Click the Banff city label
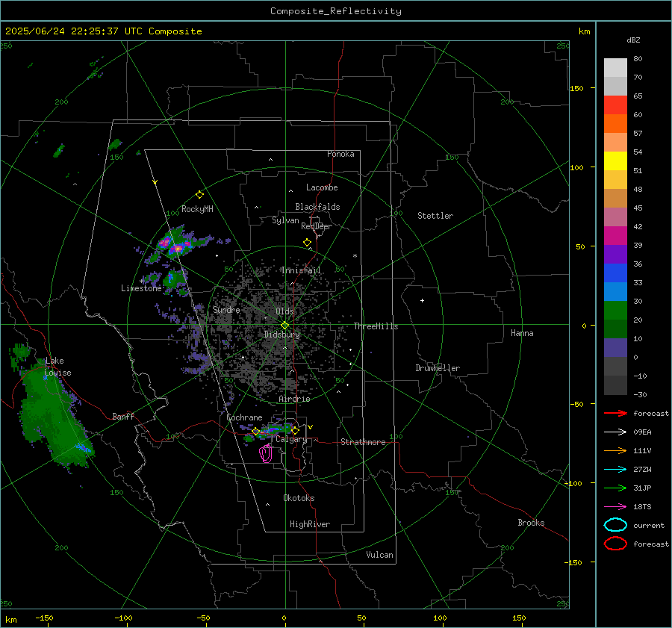672x628 pixels. pyautogui.click(x=123, y=416)
